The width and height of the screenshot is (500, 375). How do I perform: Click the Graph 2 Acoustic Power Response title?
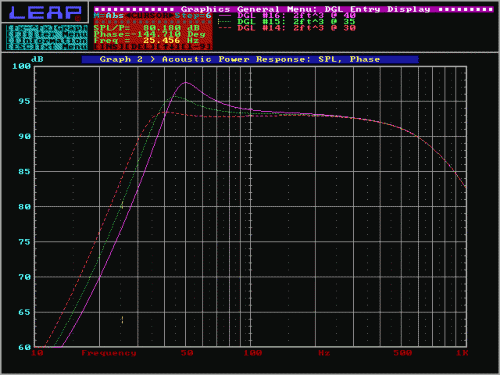coord(250,59)
